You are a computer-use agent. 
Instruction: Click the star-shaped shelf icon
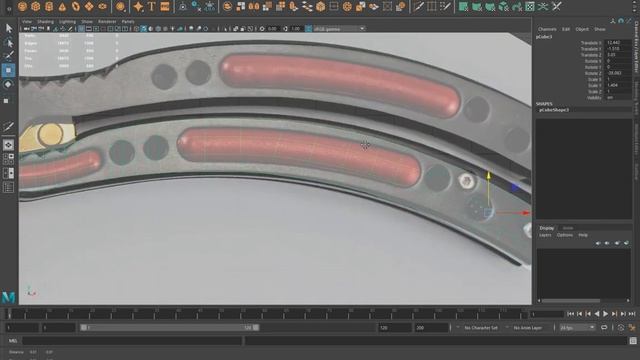[138, 6]
